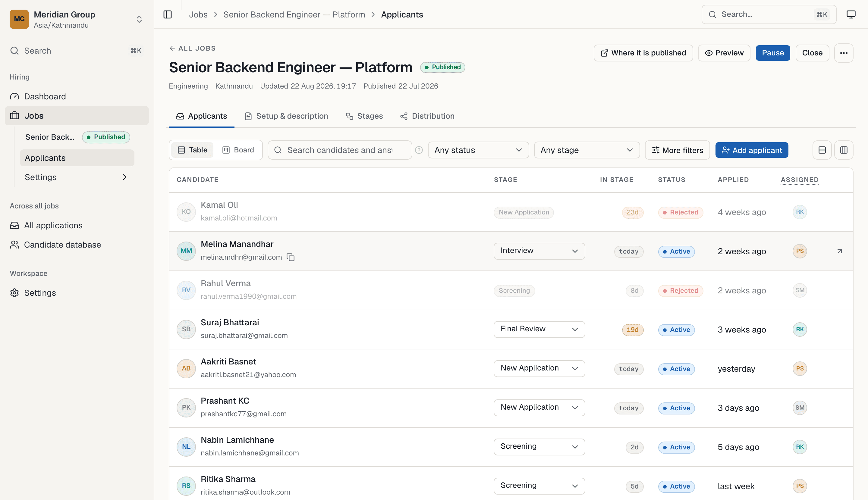Click the search help question mark icon
The height and width of the screenshot is (500, 868).
[x=419, y=150]
